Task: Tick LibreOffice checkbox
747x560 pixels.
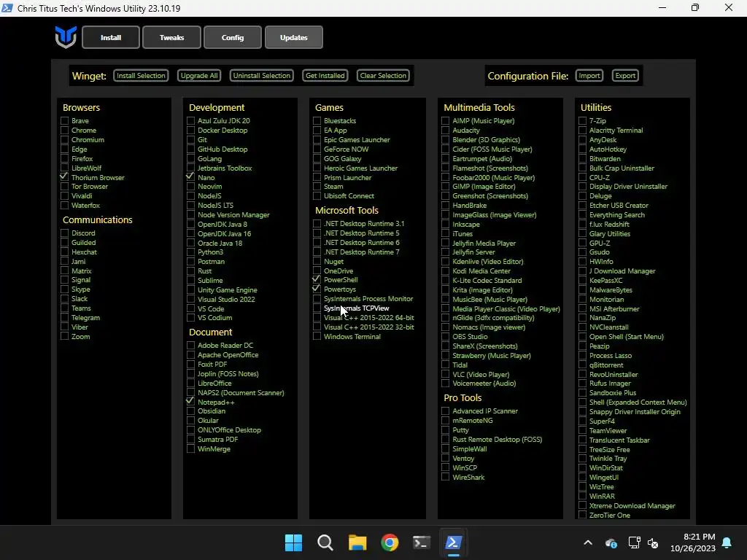Action: 190,383
